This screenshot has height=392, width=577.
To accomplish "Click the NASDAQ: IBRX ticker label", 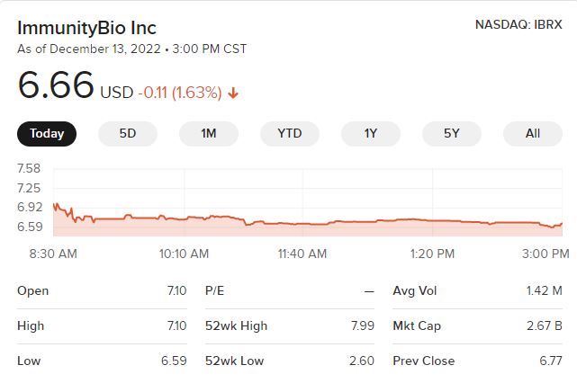I will pos(518,24).
